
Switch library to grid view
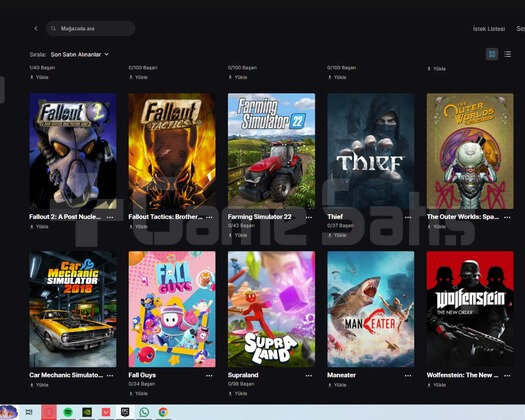click(492, 54)
